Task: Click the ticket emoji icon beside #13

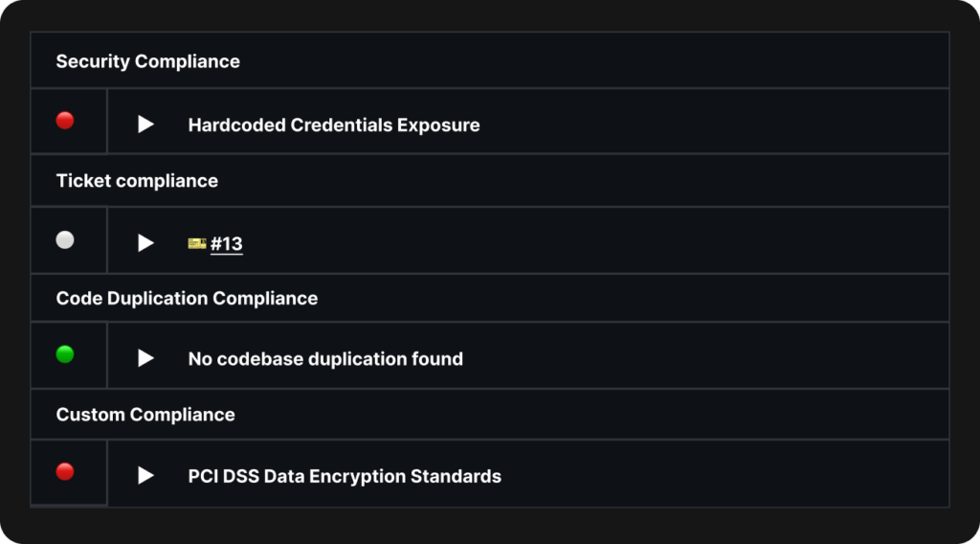Action: click(197, 243)
